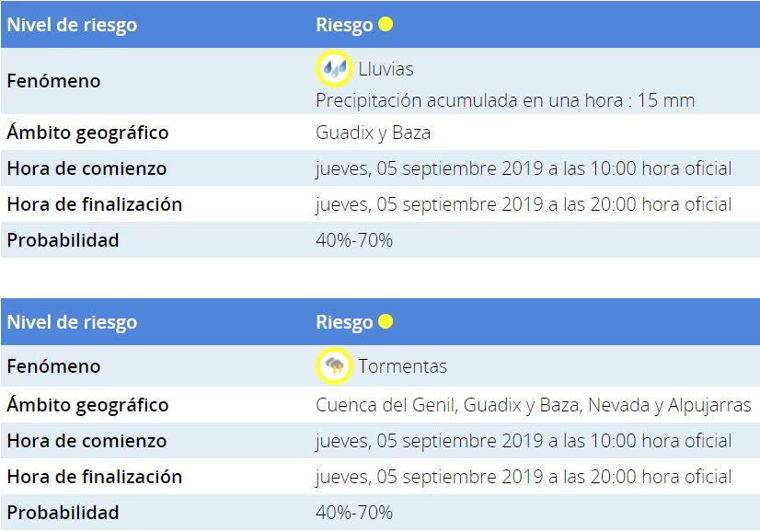
Task: Click the storm warning end time value
Action: tap(523, 477)
